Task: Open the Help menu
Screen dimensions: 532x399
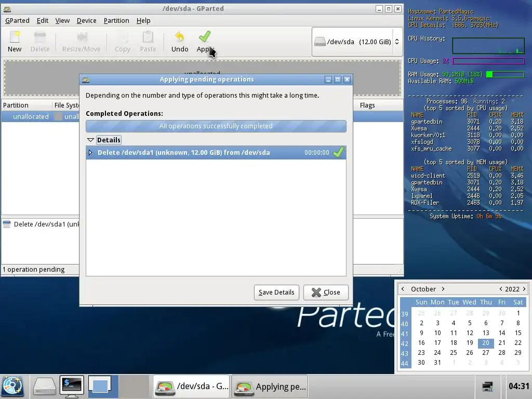Action: (x=143, y=21)
